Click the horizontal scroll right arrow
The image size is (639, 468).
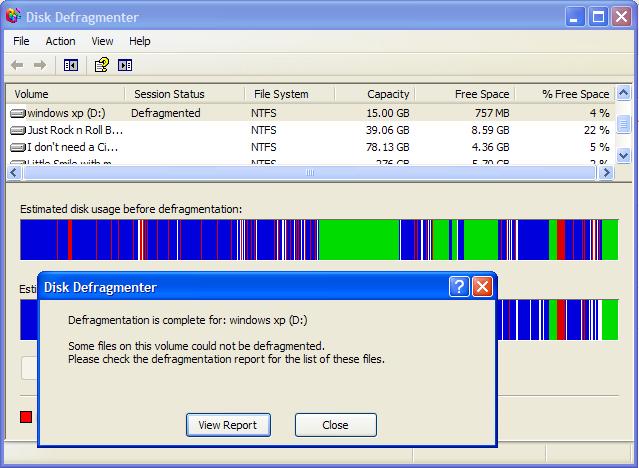[x=607, y=173]
